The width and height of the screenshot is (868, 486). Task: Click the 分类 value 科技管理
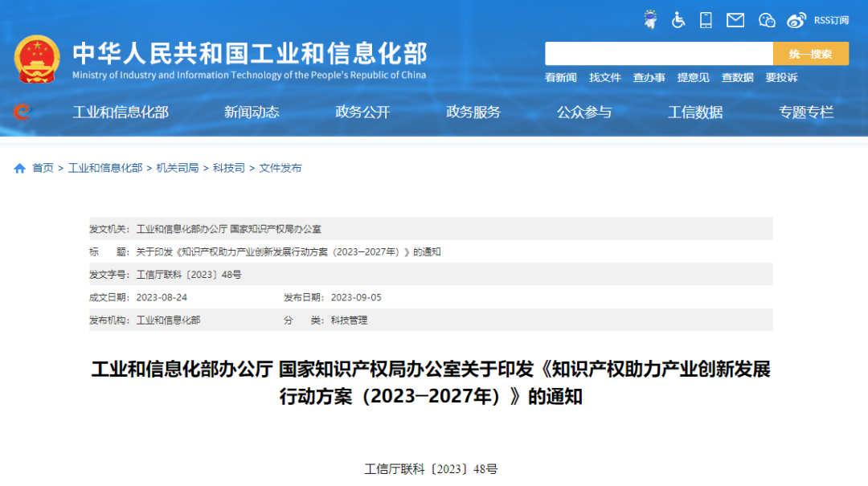(x=349, y=321)
